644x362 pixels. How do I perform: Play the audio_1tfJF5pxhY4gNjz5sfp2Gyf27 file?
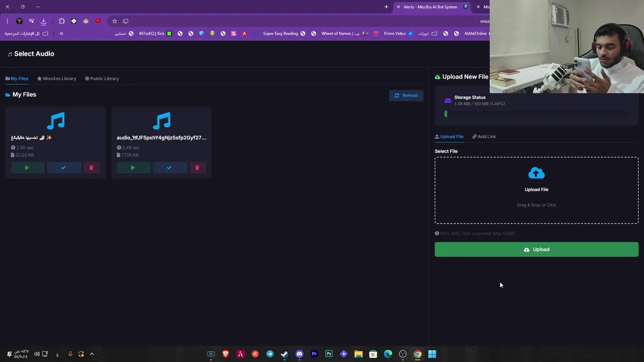click(x=133, y=167)
